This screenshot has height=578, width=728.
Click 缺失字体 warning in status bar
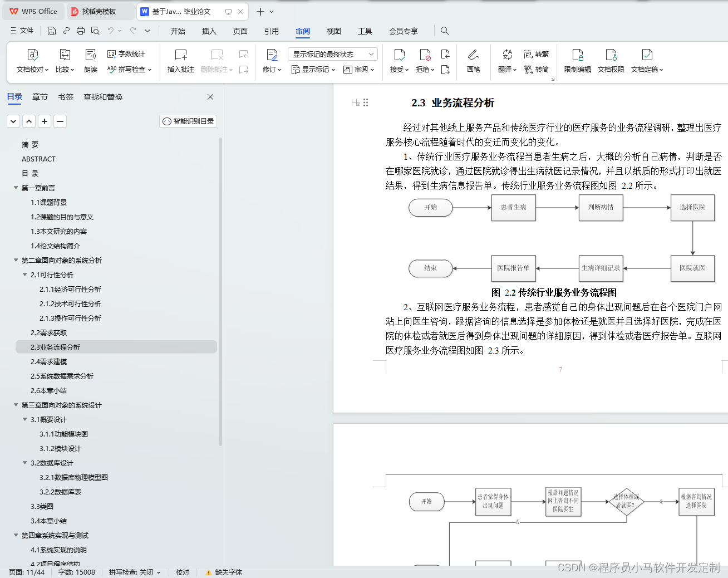[224, 572]
